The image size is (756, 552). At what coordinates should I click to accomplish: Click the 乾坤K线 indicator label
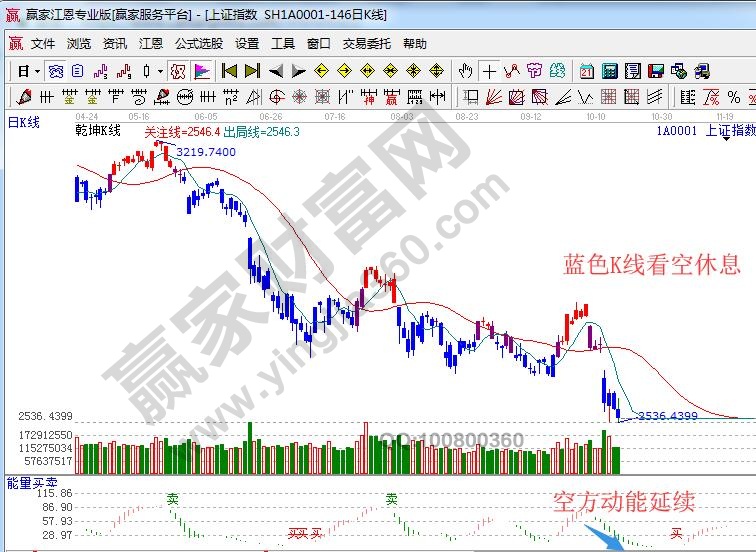pos(98,131)
